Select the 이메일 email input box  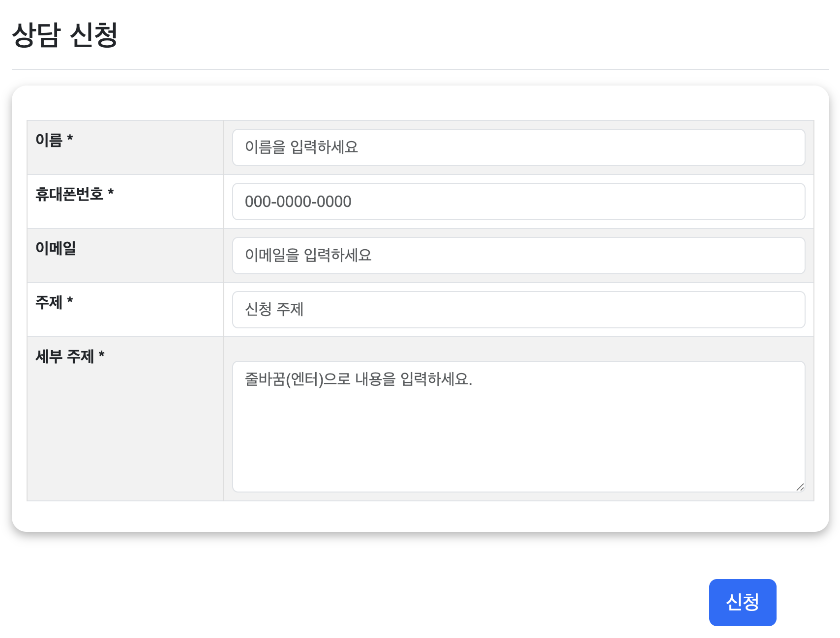[518, 256]
